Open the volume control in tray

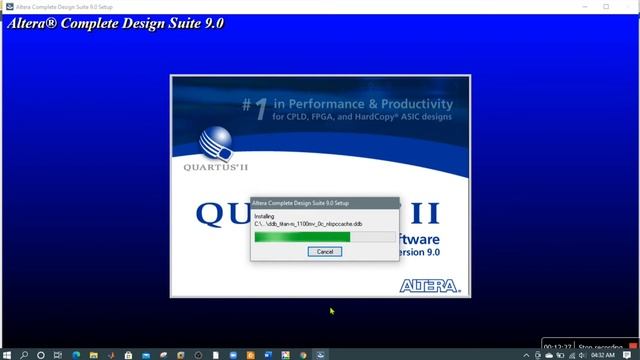(x=582, y=356)
